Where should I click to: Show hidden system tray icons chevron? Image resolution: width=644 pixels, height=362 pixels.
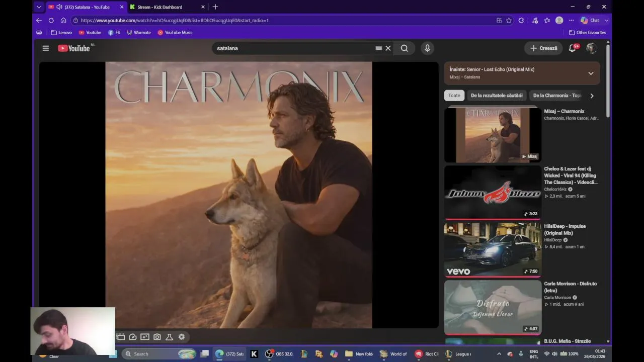click(x=499, y=354)
